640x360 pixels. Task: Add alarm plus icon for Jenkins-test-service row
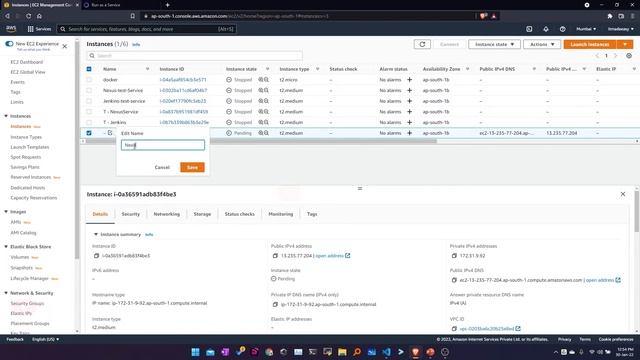tap(409, 101)
